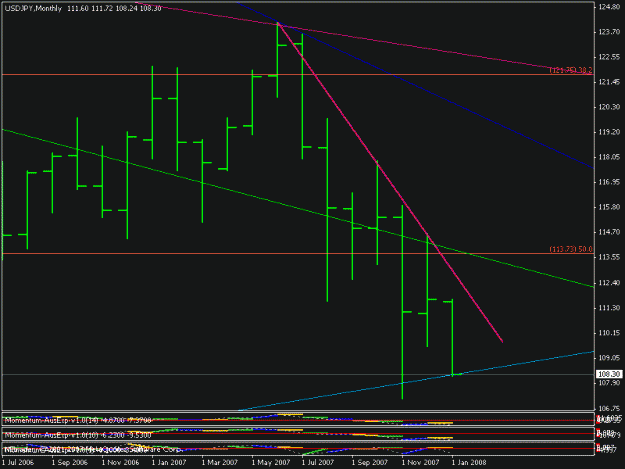Image resolution: width=625 pixels, height=469 pixels.
Task: Click the 106.75 price axis label
Action: [x=609, y=408]
